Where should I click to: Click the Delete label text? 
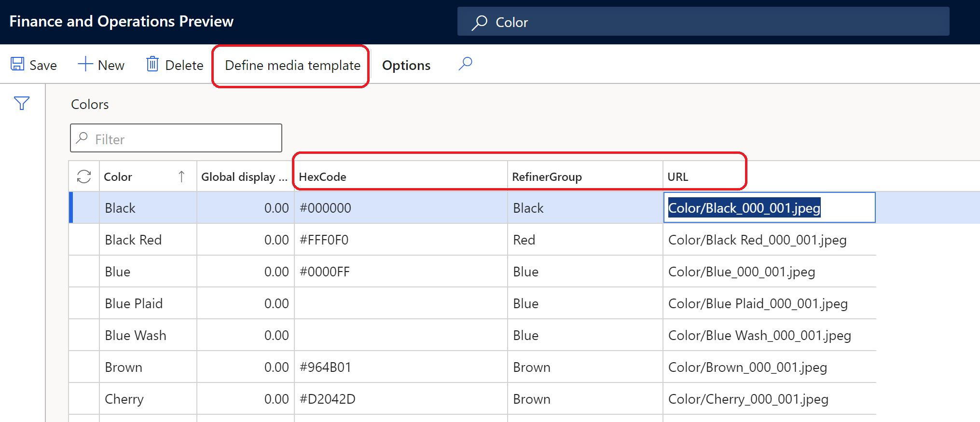click(184, 66)
